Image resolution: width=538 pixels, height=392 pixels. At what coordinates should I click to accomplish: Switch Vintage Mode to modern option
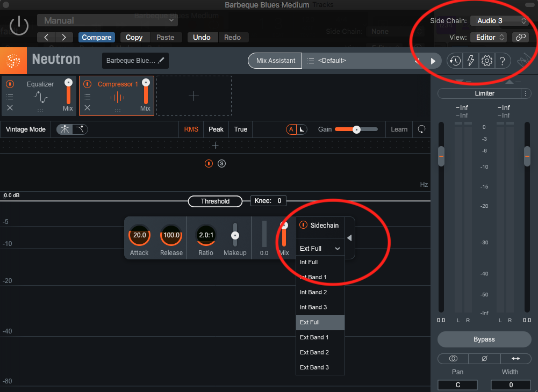64,129
